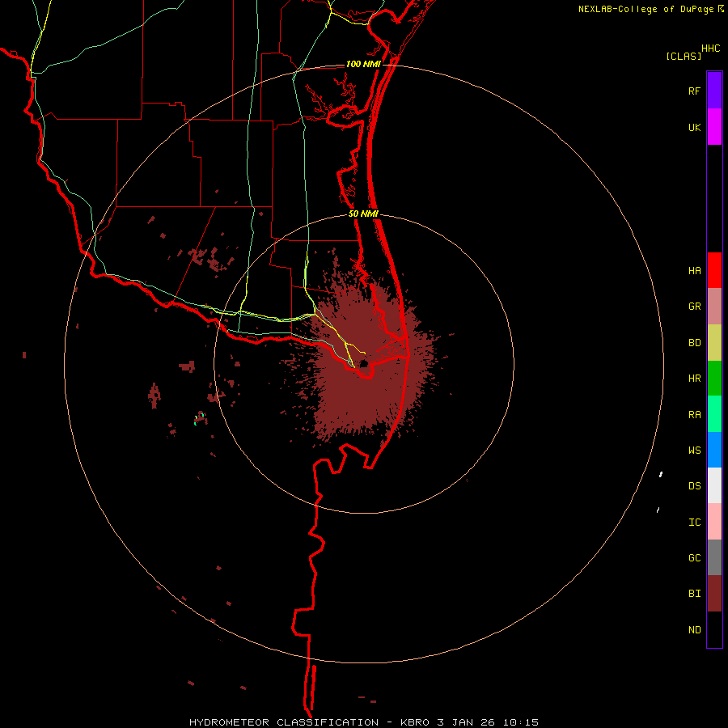Click the ND legend label
The width and height of the screenshot is (728, 728).
click(694, 630)
